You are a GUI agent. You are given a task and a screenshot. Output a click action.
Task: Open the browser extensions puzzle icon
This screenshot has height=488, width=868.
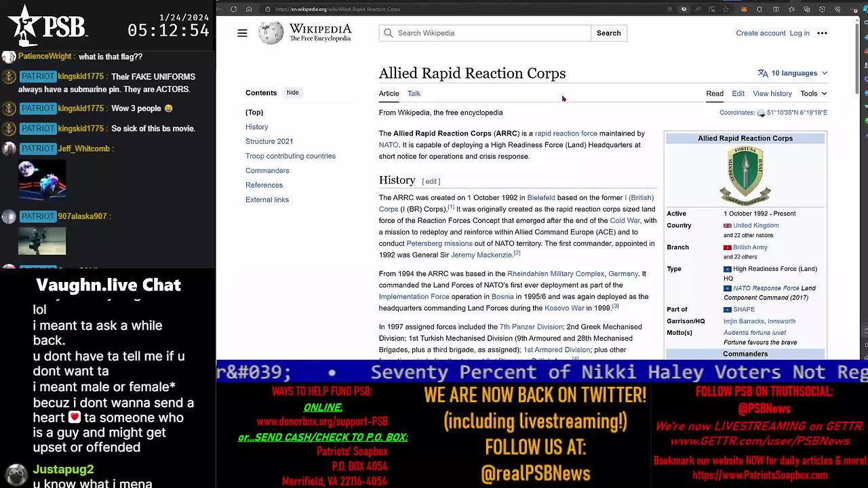(759, 9)
